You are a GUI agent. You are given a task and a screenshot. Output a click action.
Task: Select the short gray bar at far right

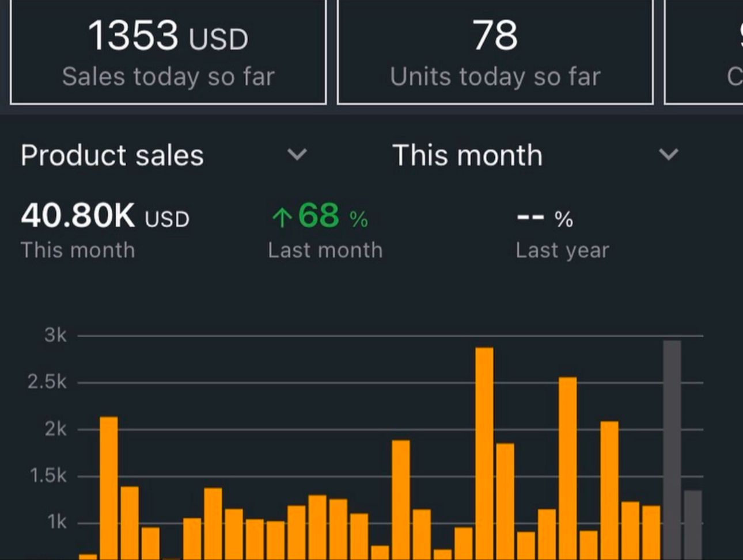click(693, 524)
